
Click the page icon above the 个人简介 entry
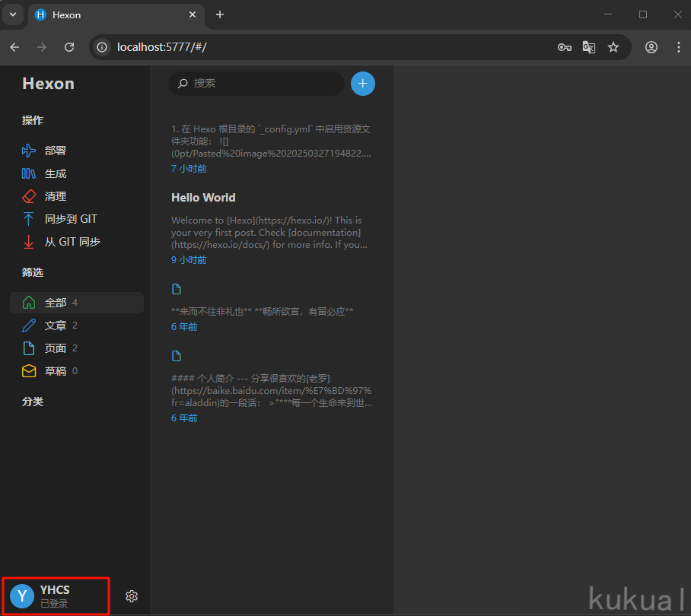(177, 356)
